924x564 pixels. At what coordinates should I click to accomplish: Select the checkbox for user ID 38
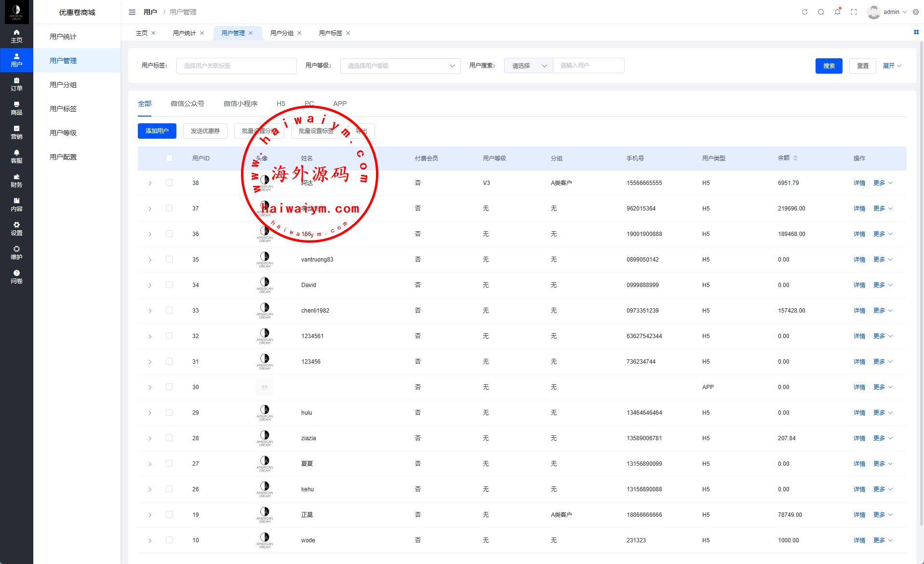click(x=169, y=183)
